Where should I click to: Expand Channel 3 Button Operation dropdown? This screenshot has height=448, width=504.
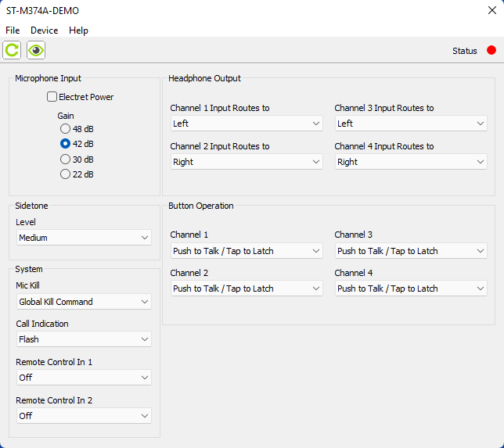411,251
